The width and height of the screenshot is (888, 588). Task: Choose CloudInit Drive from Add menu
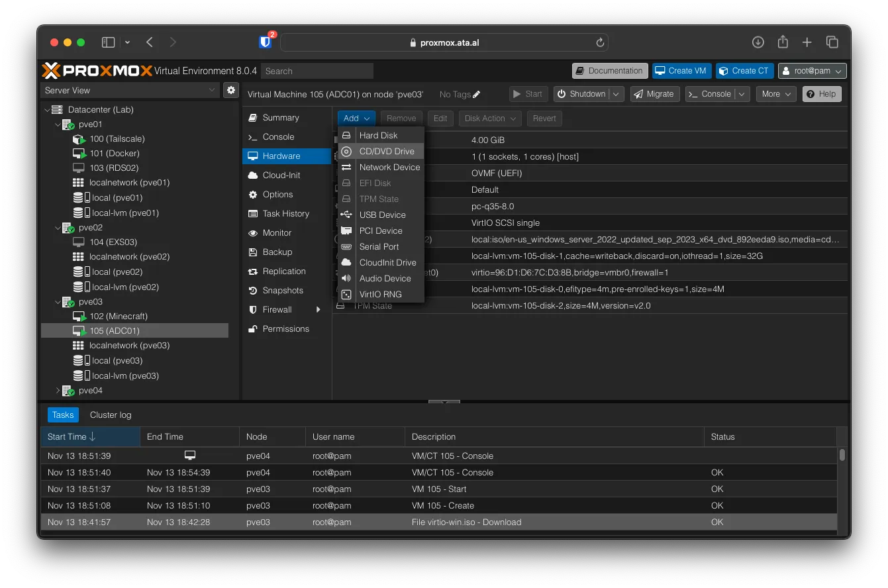click(381, 262)
